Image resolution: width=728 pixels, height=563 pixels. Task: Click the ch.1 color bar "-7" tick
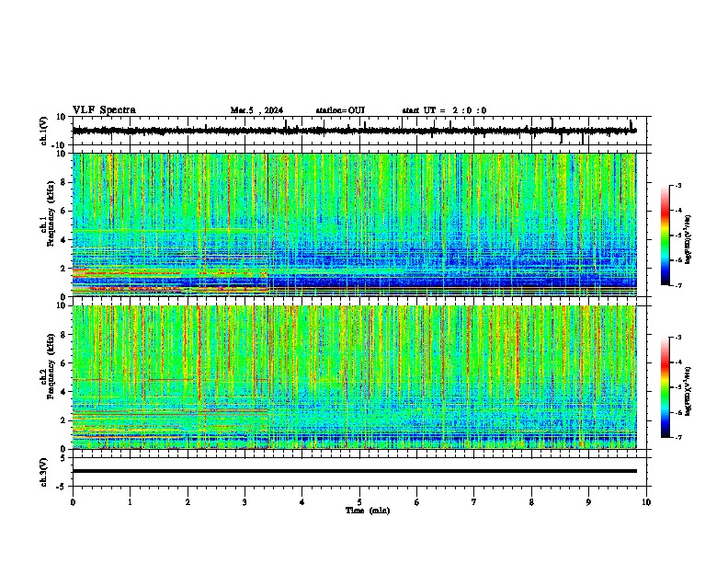tap(678, 285)
